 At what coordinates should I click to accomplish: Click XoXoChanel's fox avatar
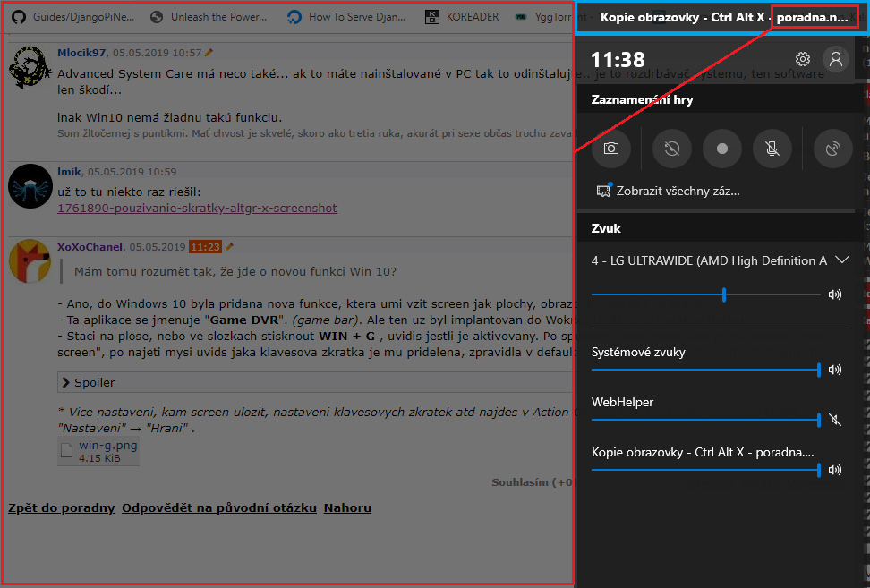coord(30,260)
